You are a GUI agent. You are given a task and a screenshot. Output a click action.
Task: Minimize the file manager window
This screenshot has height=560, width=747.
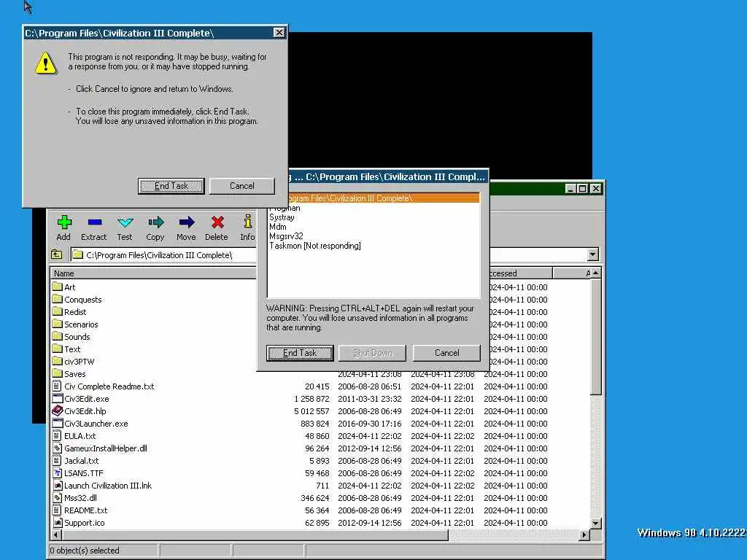pos(570,188)
